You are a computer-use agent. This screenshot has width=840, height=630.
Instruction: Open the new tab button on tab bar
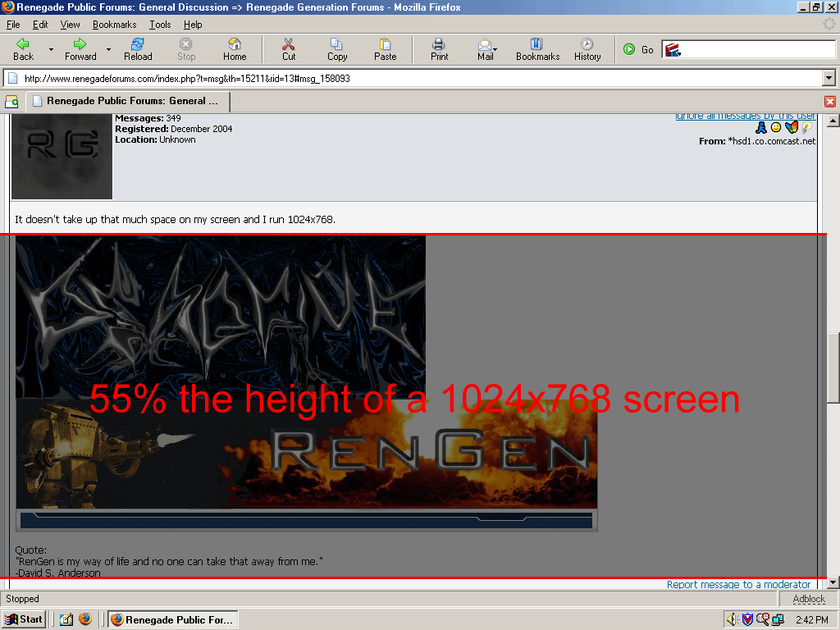[x=11, y=102]
